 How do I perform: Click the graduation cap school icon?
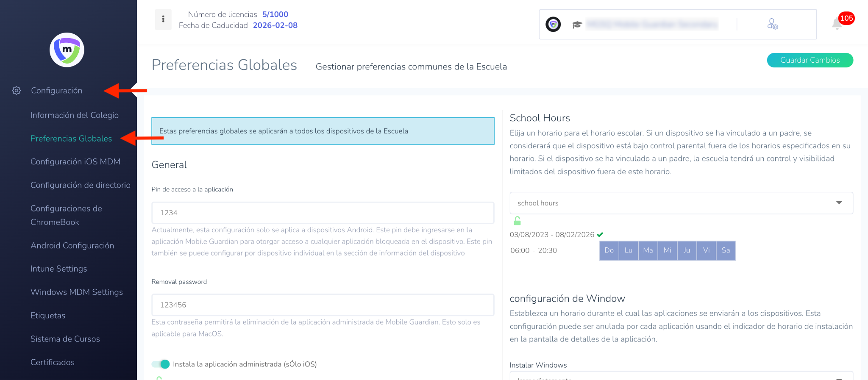pyautogui.click(x=577, y=25)
